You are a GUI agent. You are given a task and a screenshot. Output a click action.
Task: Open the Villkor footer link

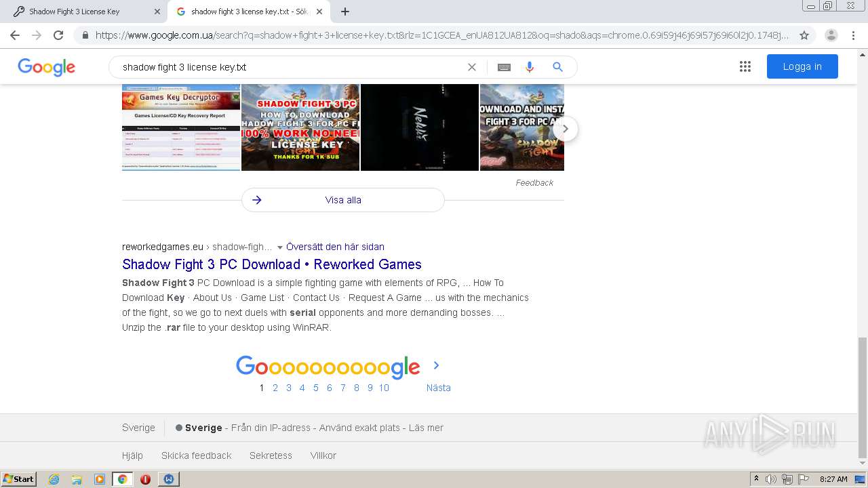[323, 455]
